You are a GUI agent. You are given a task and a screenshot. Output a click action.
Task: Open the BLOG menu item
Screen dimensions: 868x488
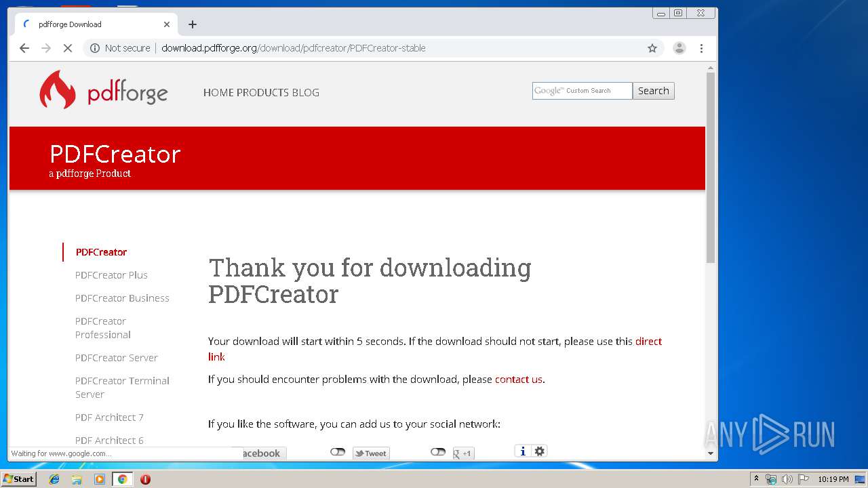pos(306,92)
